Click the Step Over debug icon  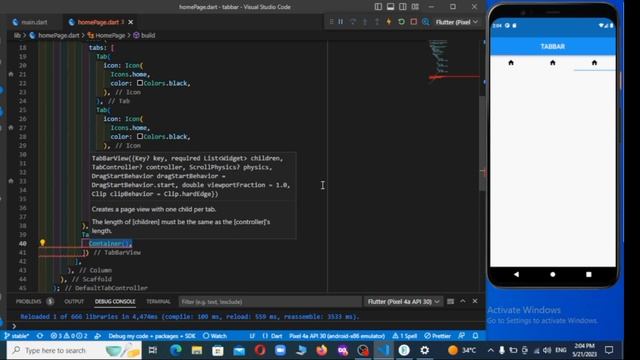[353, 22]
